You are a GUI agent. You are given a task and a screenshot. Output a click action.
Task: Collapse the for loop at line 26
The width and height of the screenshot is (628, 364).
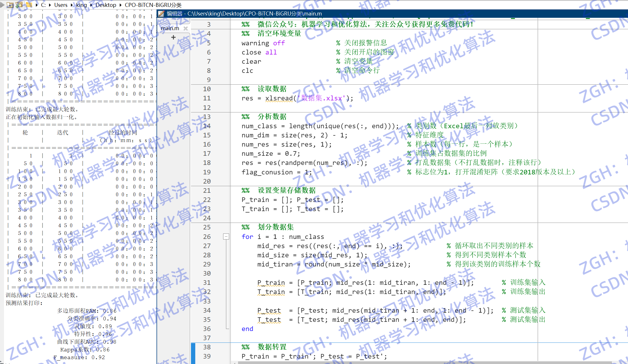click(226, 237)
